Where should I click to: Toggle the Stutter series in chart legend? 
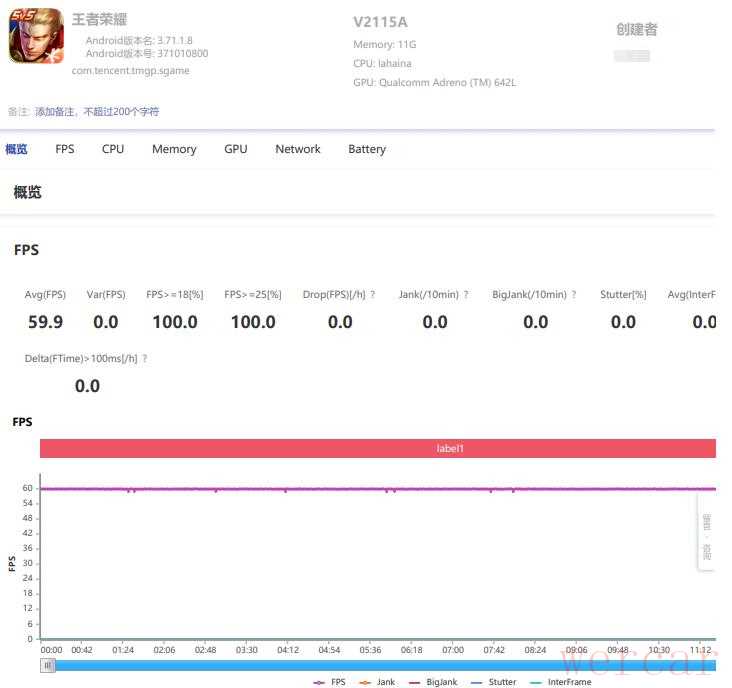click(494, 682)
